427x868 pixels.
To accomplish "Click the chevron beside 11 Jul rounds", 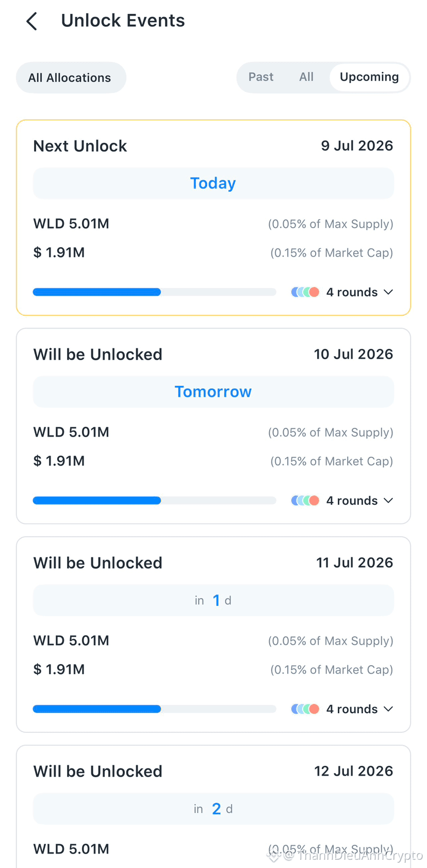I will click(388, 709).
